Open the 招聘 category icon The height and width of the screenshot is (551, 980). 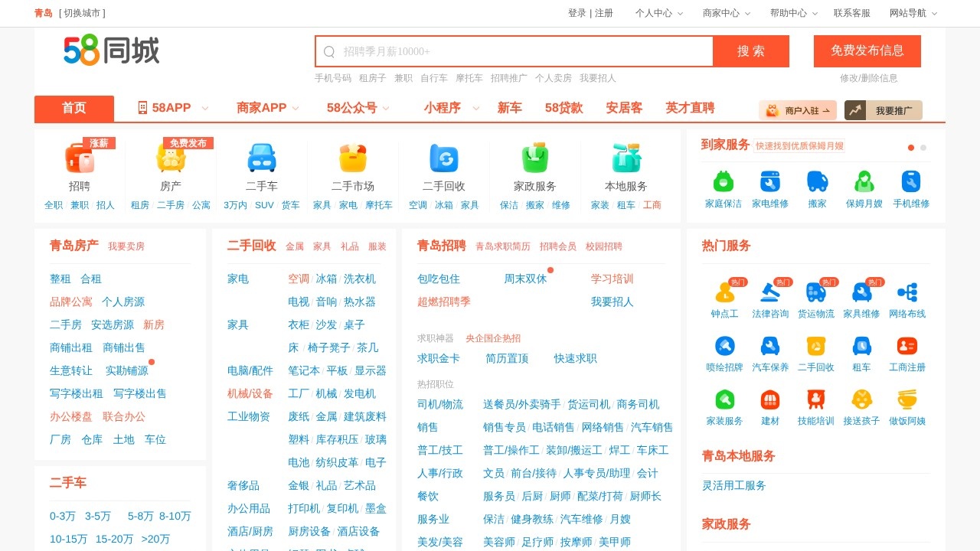click(x=80, y=158)
